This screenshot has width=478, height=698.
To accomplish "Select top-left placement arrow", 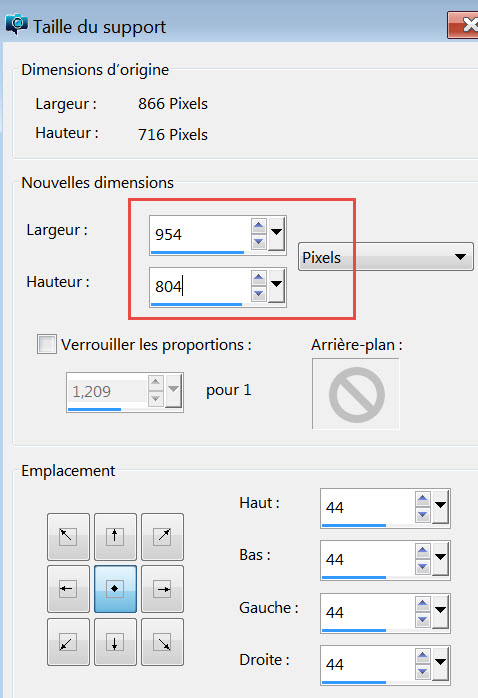I will coord(69,536).
